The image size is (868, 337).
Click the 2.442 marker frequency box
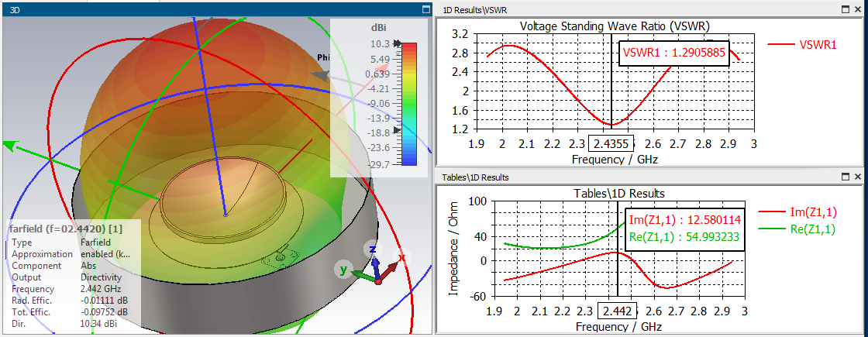tap(618, 311)
